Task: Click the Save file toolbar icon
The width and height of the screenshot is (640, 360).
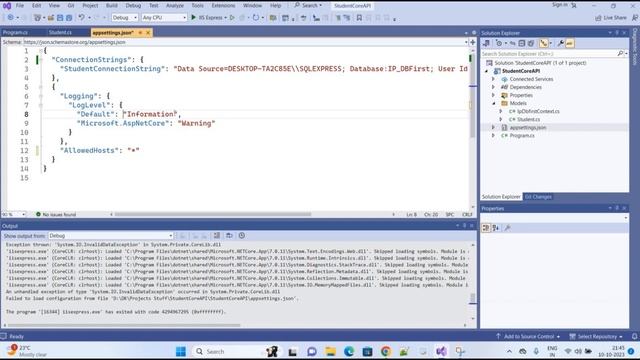Action: pyautogui.click(x=60, y=18)
